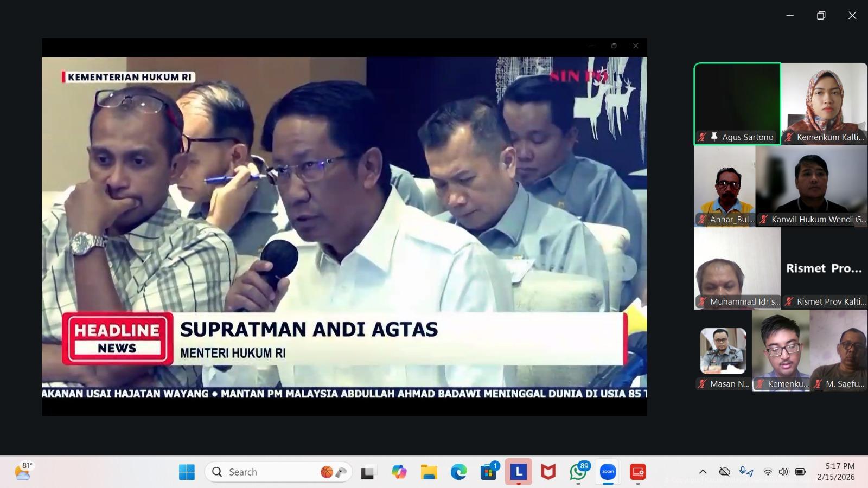868x488 pixels.
Task: Open the Copilot taskbar icon
Action: point(399,472)
